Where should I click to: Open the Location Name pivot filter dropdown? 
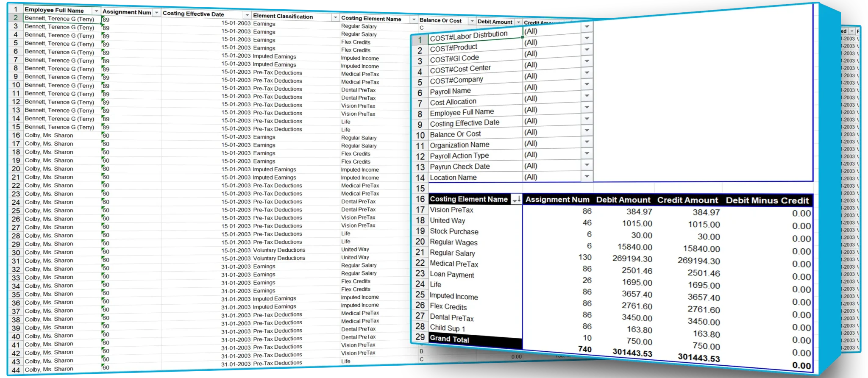pos(587,176)
